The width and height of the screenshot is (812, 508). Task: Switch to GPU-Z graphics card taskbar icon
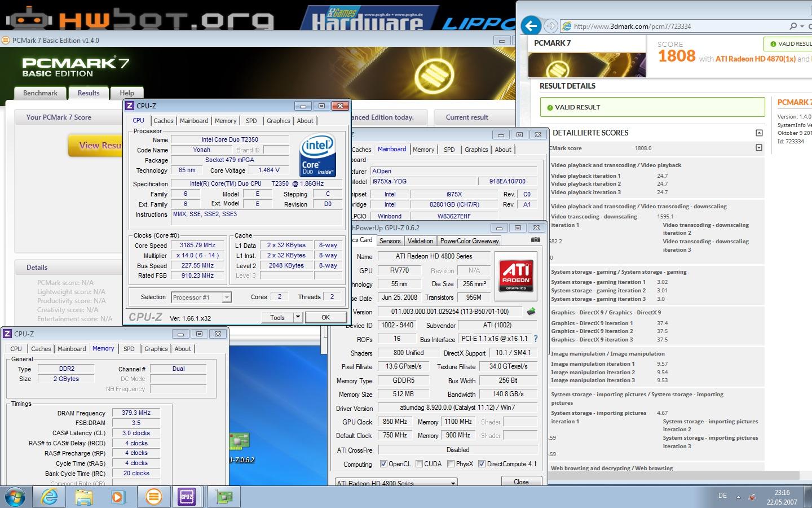(224, 497)
